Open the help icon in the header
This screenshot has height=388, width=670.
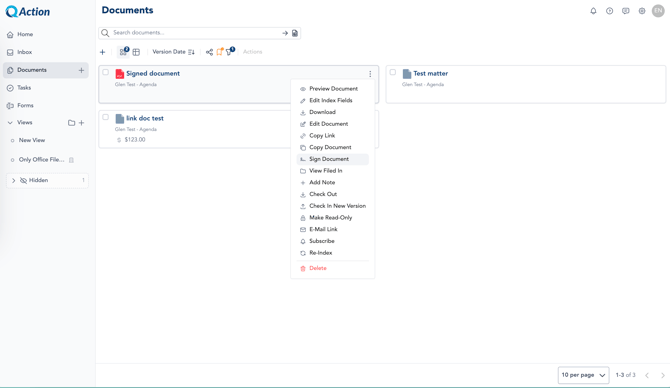pyautogui.click(x=609, y=11)
